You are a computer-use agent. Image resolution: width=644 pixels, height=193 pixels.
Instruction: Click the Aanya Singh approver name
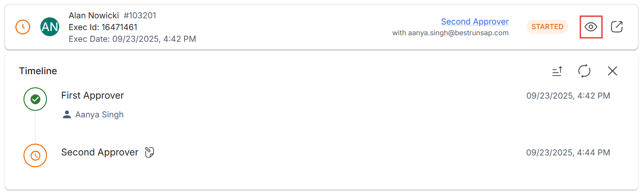(x=99, y=115)
